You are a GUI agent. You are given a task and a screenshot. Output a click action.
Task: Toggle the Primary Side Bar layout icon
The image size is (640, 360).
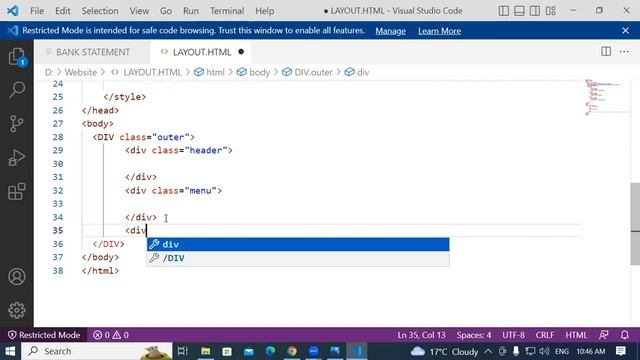tap(504, 11)
